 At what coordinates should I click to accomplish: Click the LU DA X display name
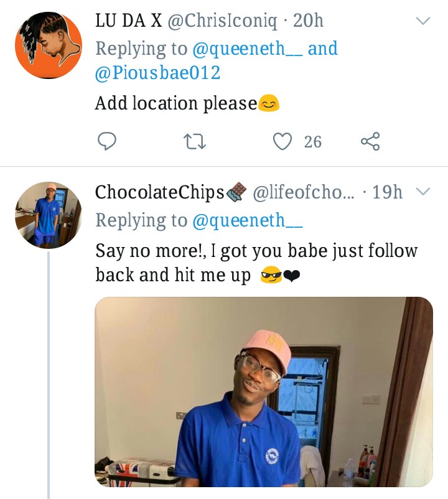129,21
